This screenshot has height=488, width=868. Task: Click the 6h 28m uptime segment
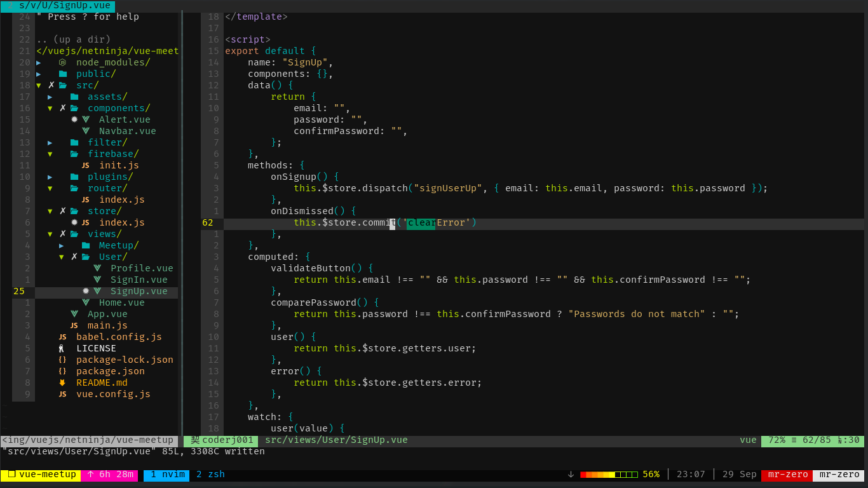(111, 474)
